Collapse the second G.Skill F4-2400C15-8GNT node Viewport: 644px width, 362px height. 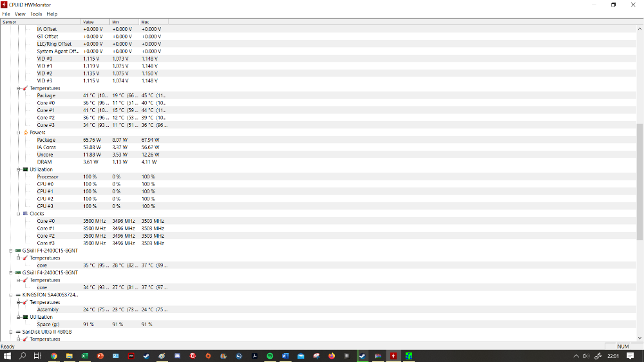click(x=11, y=272)
